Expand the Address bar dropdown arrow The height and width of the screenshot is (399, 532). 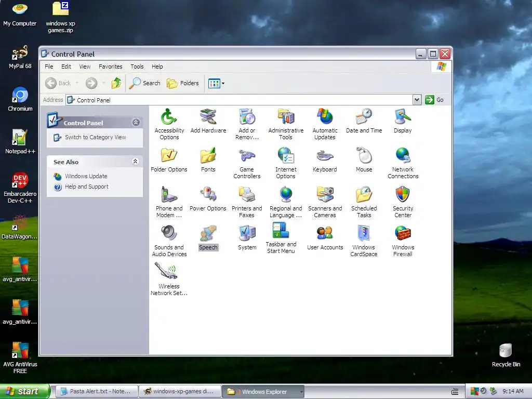(417, 100)
